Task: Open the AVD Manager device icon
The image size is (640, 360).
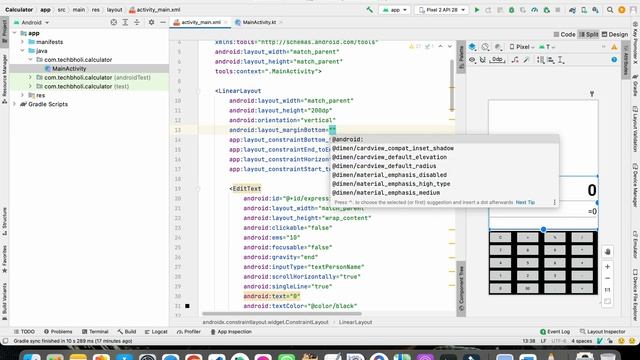Action: (584, 10)
